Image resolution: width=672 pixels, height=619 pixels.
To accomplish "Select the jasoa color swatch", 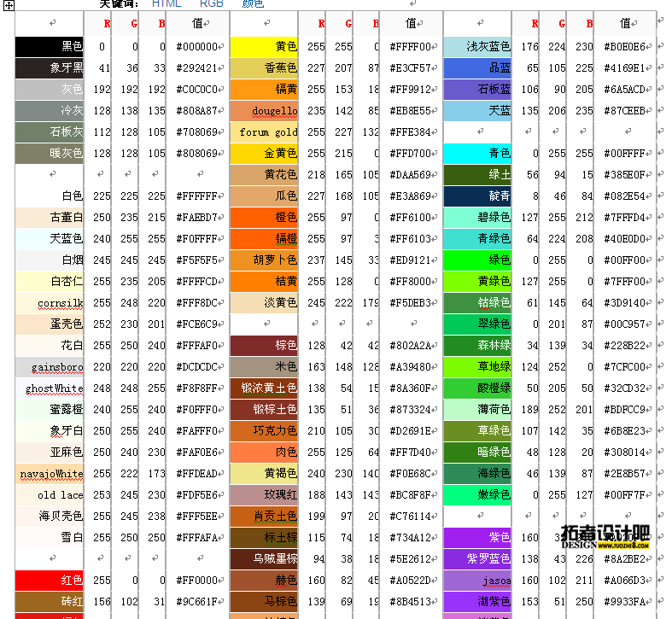I will pos(477,581).
